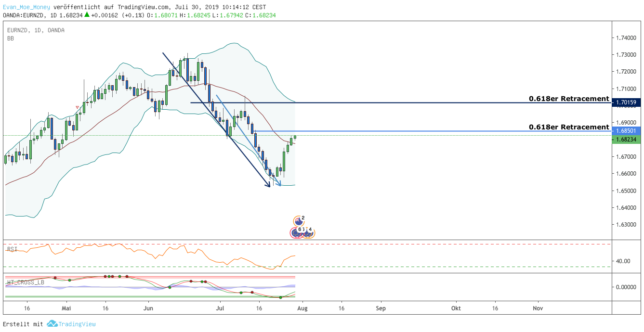Click the green 1.68234 current price label

pos(626,140)
